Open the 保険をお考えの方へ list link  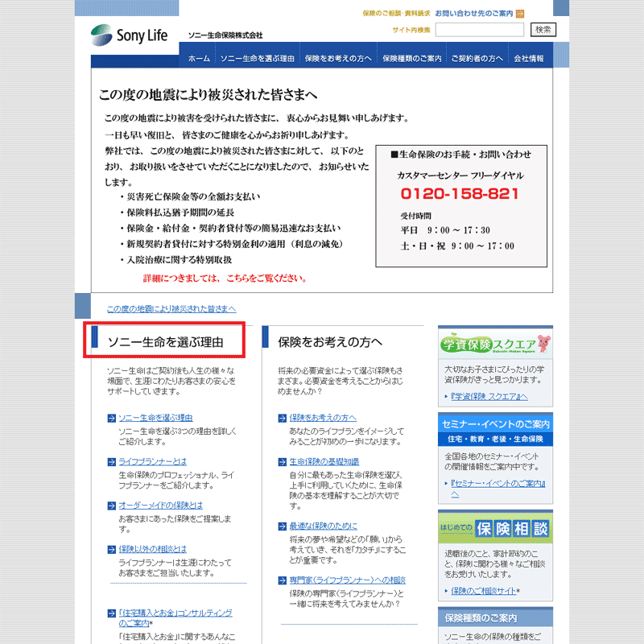[323, 418]
